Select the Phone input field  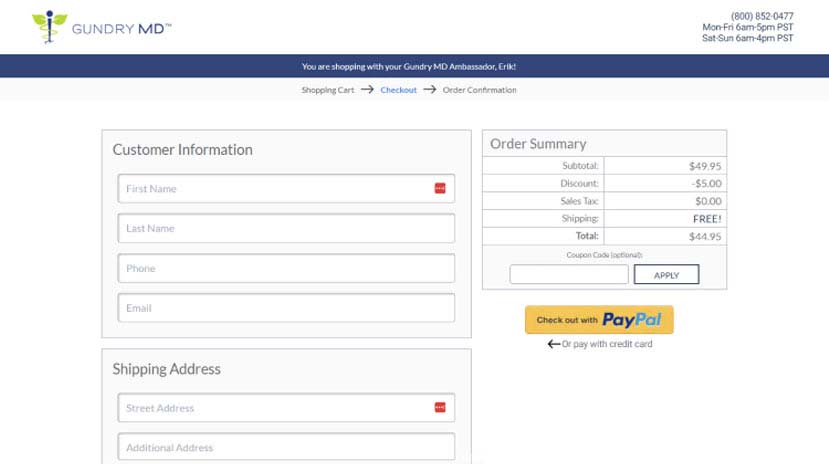click(286, 268)
